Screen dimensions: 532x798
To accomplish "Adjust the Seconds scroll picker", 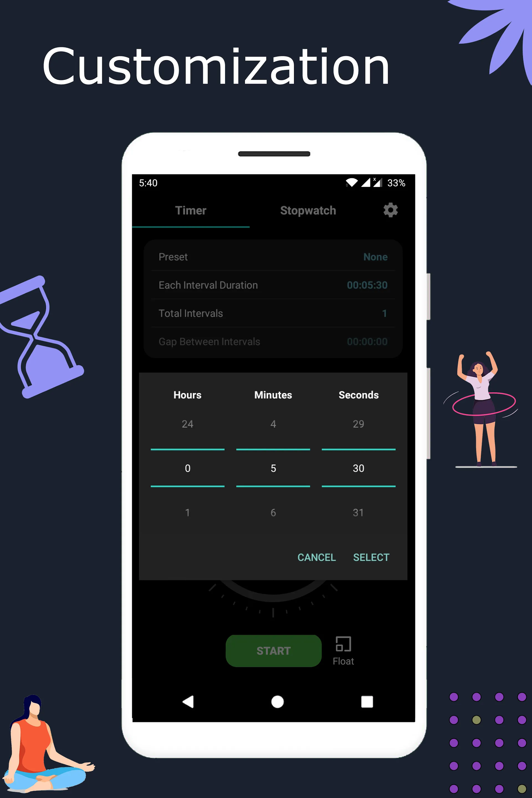I will pyautogui.click(x=358, y=469).
